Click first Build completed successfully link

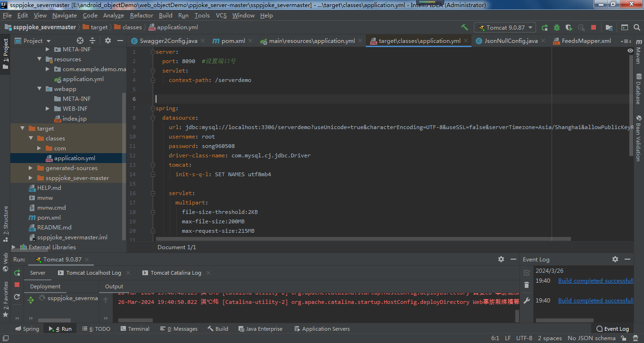tap(595, 281)
